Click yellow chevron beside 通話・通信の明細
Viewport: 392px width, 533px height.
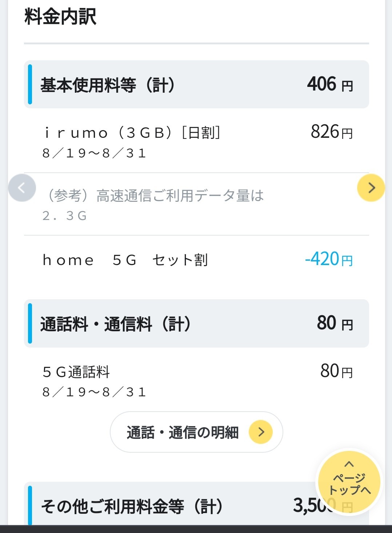(x=260, y=432)
